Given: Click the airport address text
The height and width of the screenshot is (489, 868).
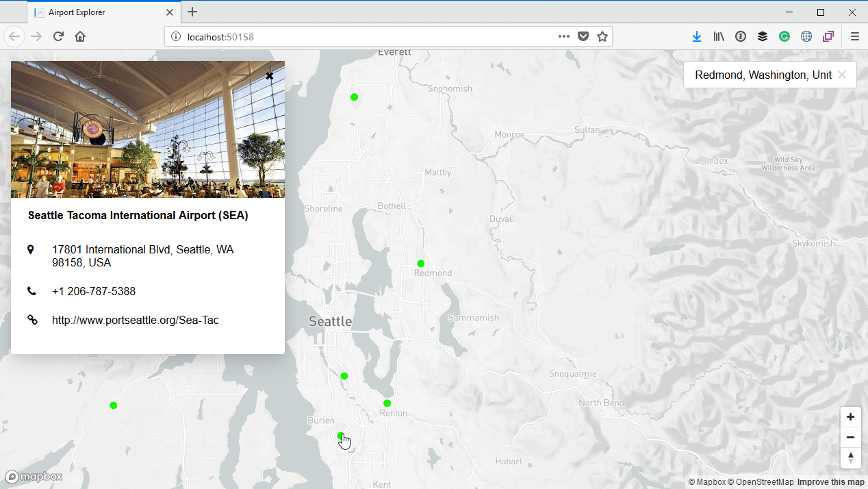Looking at the screenshot, I should point(143,256).
